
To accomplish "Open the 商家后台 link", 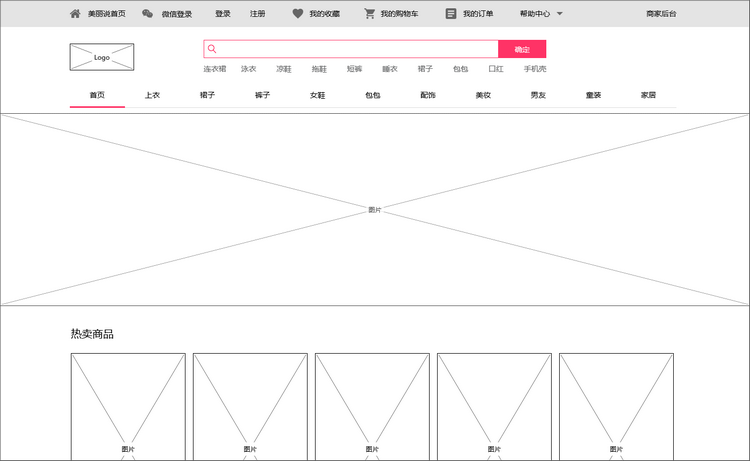I will [661, 14].
